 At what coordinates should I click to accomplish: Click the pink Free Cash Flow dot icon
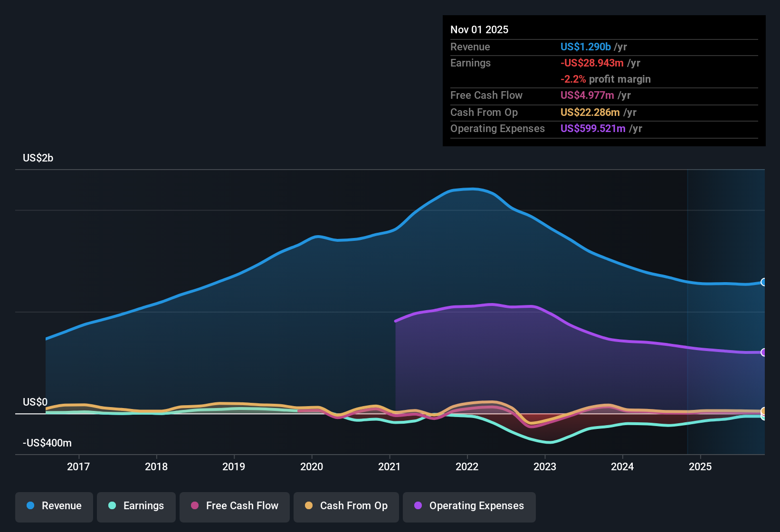[x=194, y=506]
